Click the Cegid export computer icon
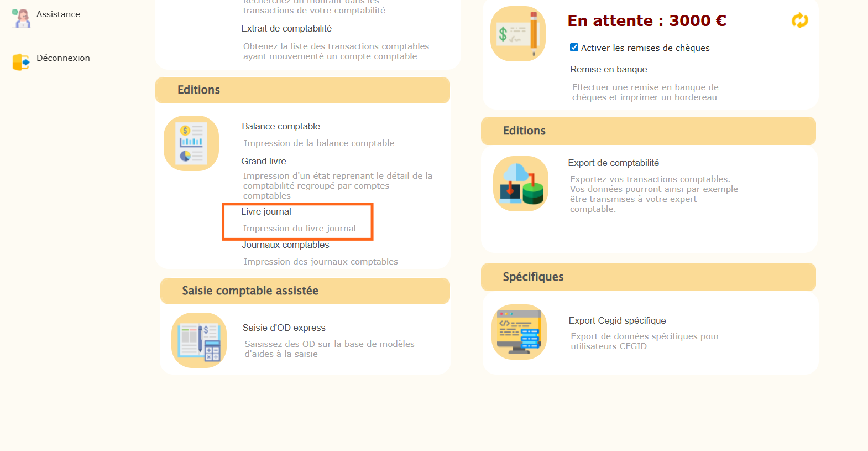 click(x=519, y=332)
